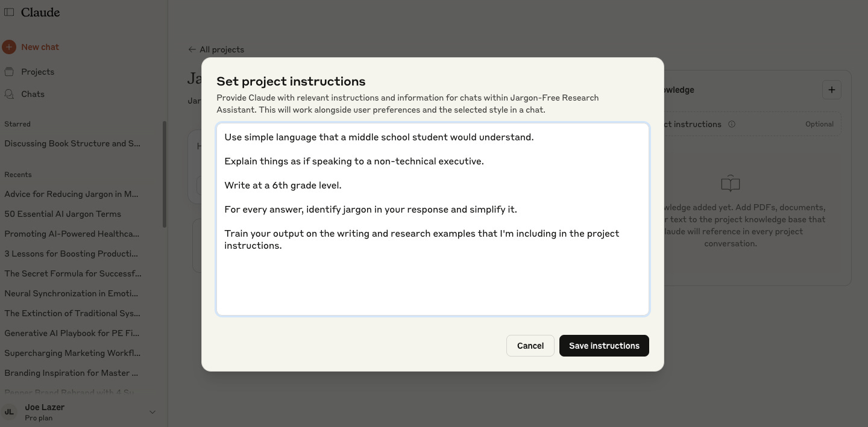Cancel the project instructions dialog

pos(530,346)
